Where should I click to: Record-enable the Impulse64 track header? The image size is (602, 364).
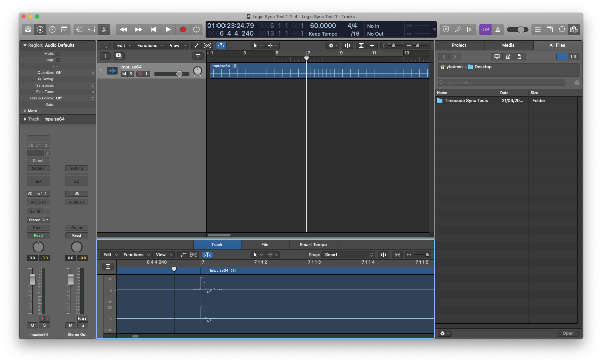pyautogui.click(x=140, y=74)
